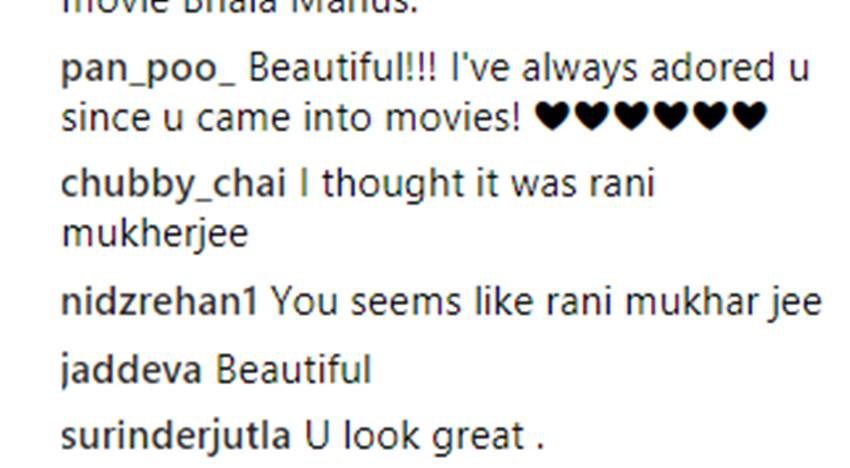Visit nidzrehan1's profile from username
The image size is (850, 468).
click(159, 302)
